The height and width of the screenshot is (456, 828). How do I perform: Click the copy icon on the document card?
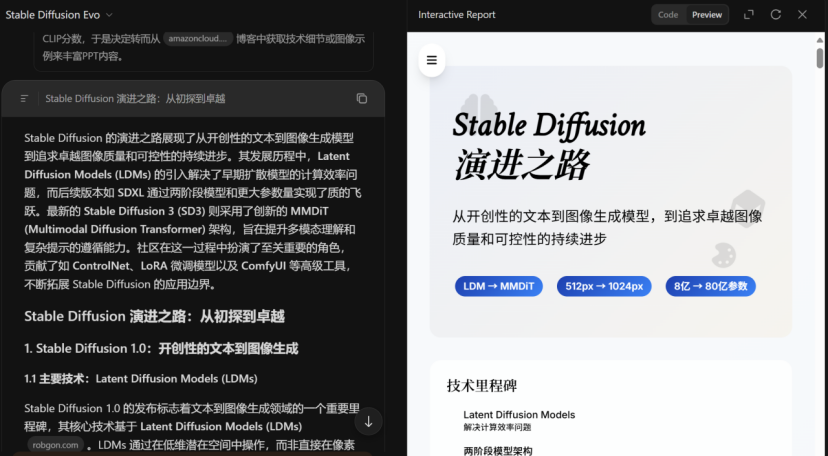point(362,99)
